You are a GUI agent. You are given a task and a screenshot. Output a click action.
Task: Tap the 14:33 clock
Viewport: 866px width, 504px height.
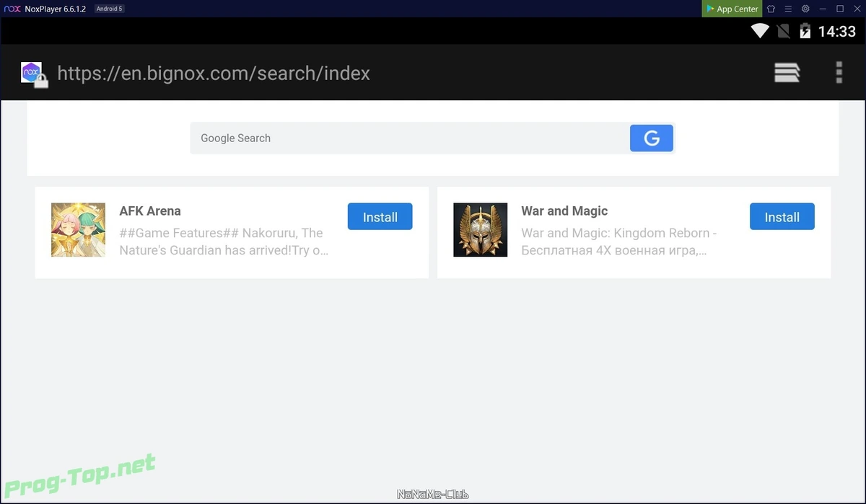point(837,31)
